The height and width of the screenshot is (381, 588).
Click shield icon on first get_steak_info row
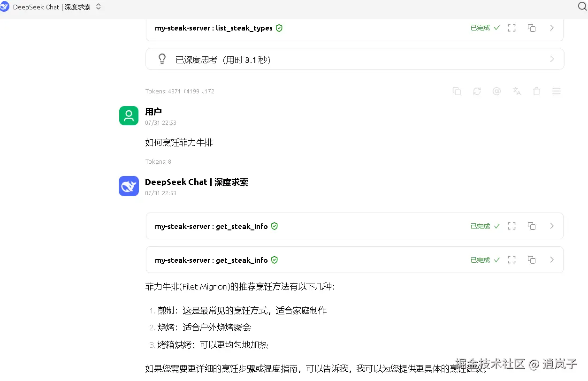(x=275, y=226)
